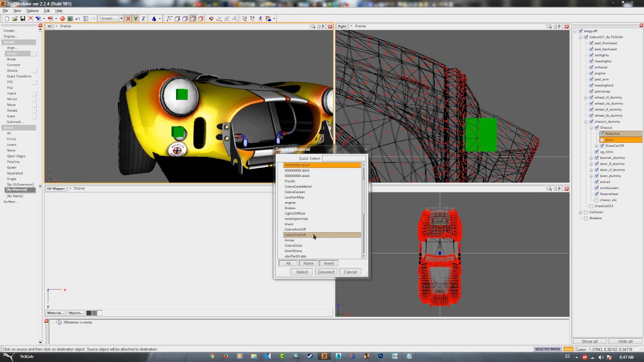The image size is (644, 362).
Task: Toggle the X axis constraint button
Action: pyautogui.click(x=128, y=19)
